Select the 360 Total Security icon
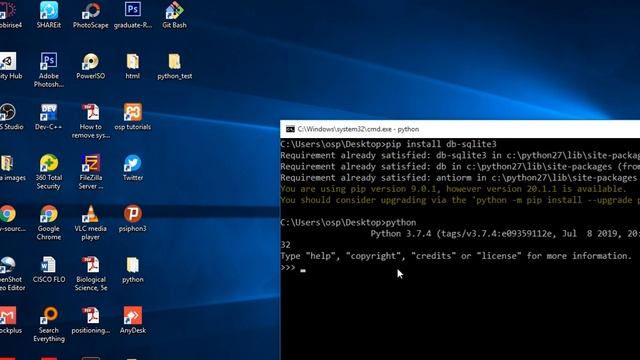The height and width of the screenshot is (360, 640). [49, 172]
